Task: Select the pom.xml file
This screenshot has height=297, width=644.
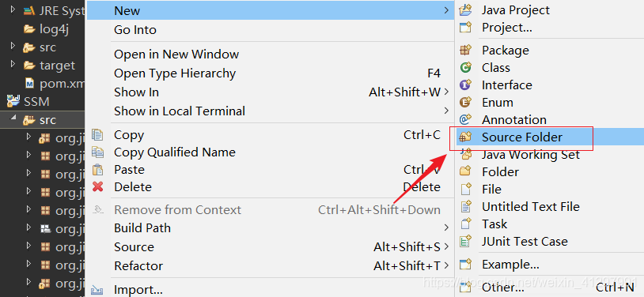Action: point(55,84)
